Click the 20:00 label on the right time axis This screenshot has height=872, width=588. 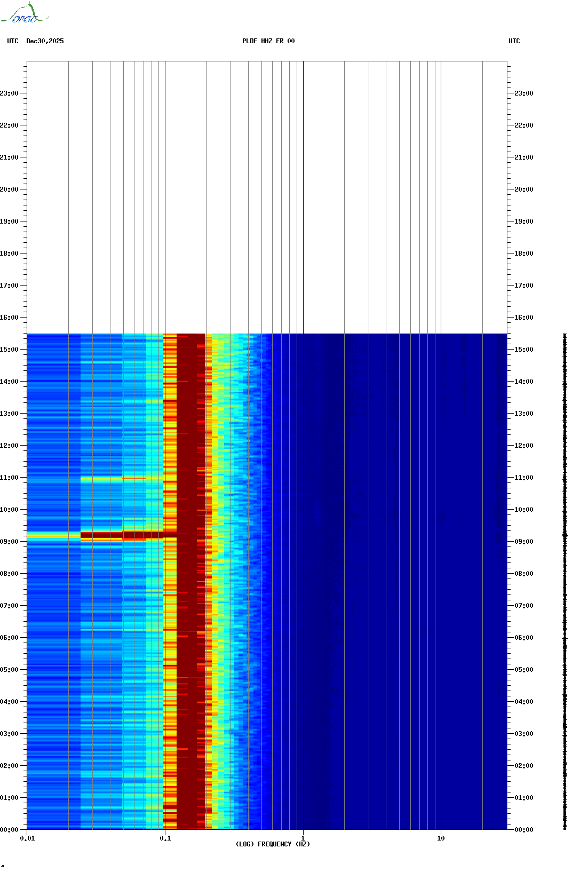point(524,189)
